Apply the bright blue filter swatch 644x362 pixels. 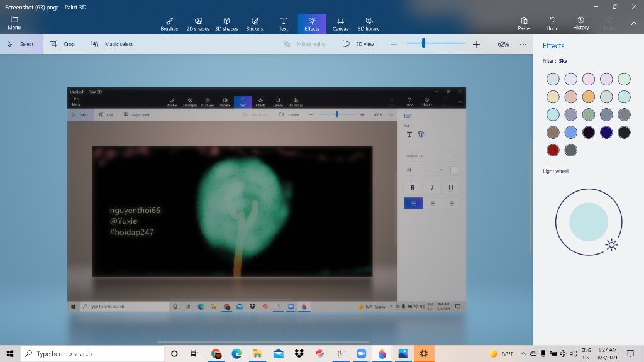click(570, 132)
